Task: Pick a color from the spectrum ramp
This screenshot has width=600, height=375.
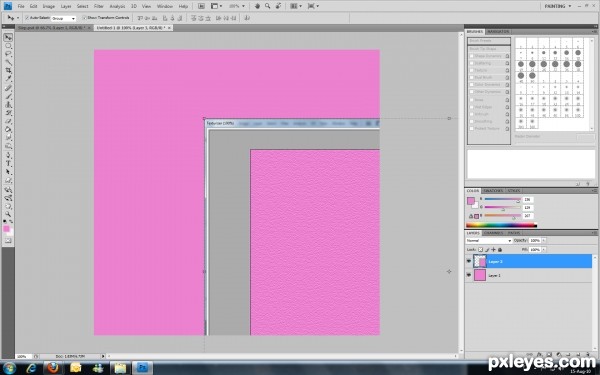Action: point(501,225)
